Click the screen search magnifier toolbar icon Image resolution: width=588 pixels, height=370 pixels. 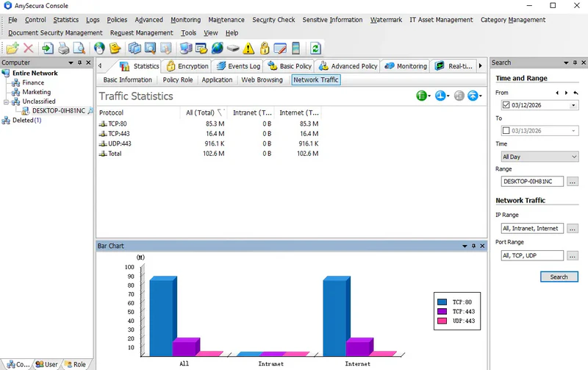click(x=150, y=49)
